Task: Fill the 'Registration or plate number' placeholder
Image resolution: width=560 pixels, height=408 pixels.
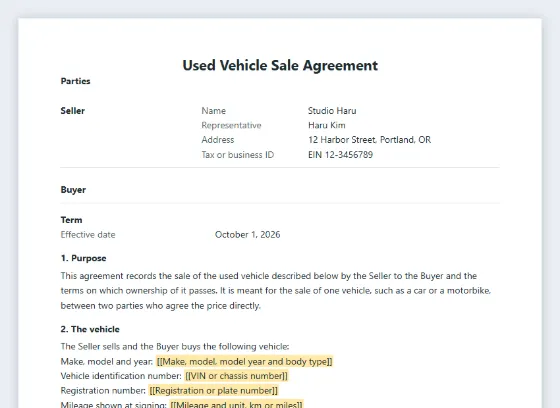Action: point(213,390)
